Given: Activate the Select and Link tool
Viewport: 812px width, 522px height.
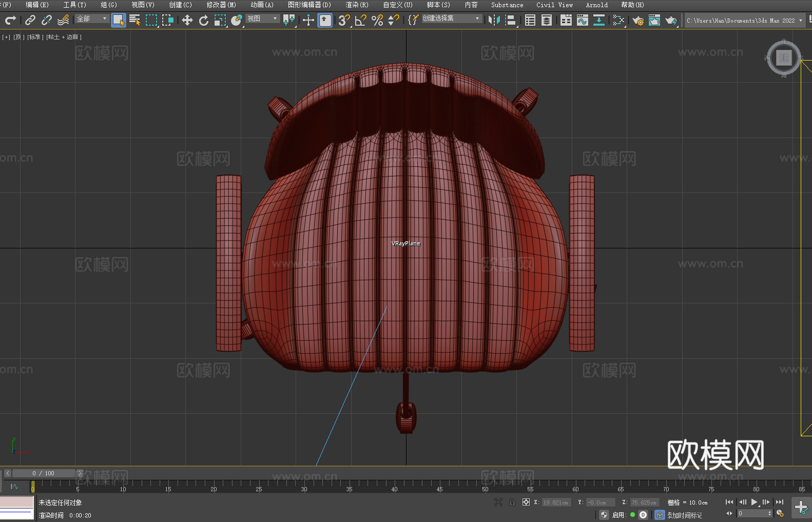Looking at the screenshot, I should 30,20.
